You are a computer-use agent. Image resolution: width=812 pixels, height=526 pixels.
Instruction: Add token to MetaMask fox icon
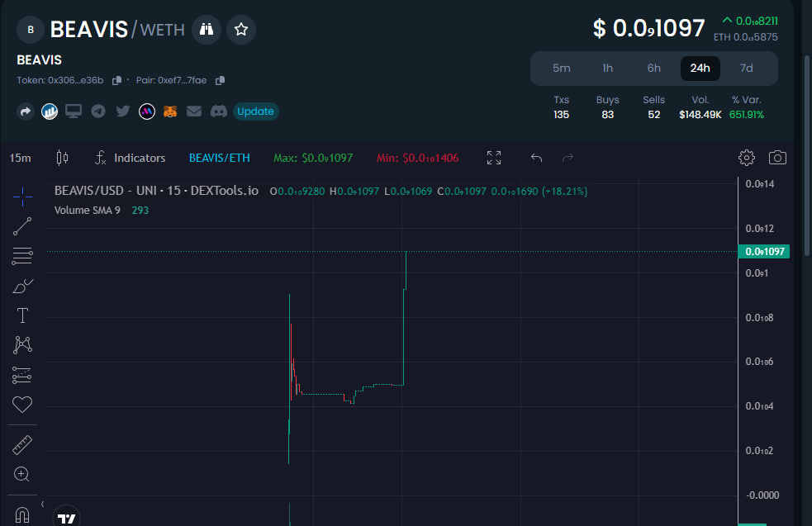click(170, 111)
